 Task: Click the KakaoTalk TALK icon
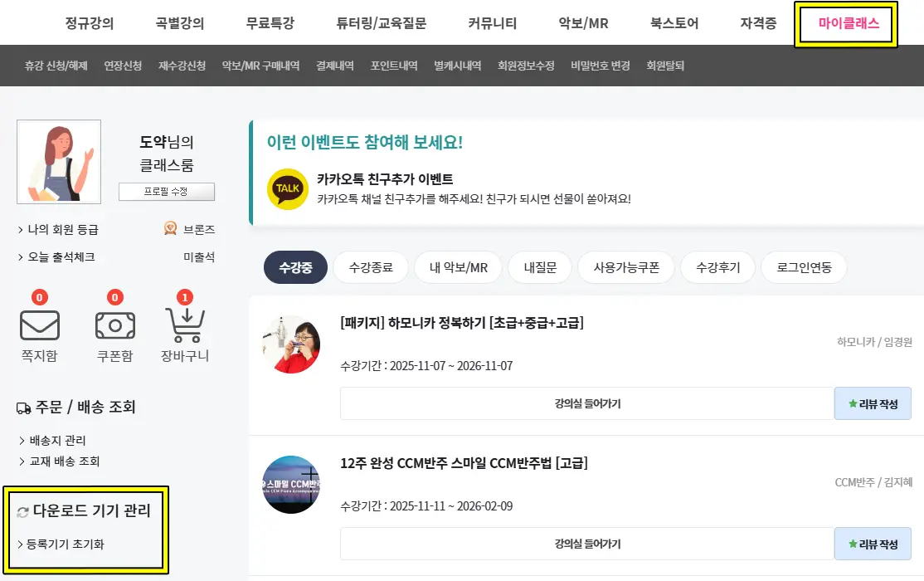pyautogui.click(x=287, y=189)
